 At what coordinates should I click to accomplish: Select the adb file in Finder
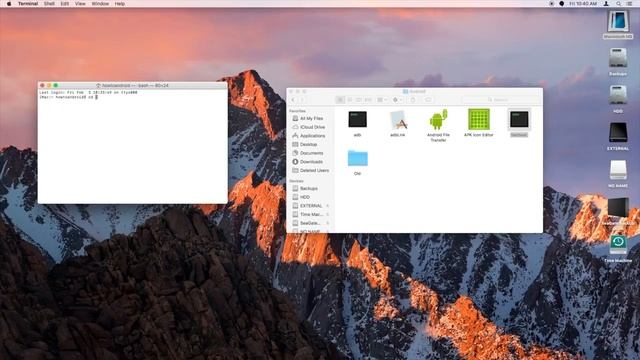357,123
